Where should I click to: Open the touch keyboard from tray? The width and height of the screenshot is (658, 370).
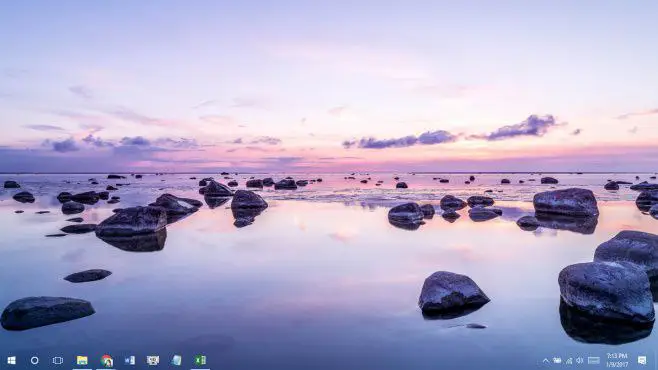point(594,360)
